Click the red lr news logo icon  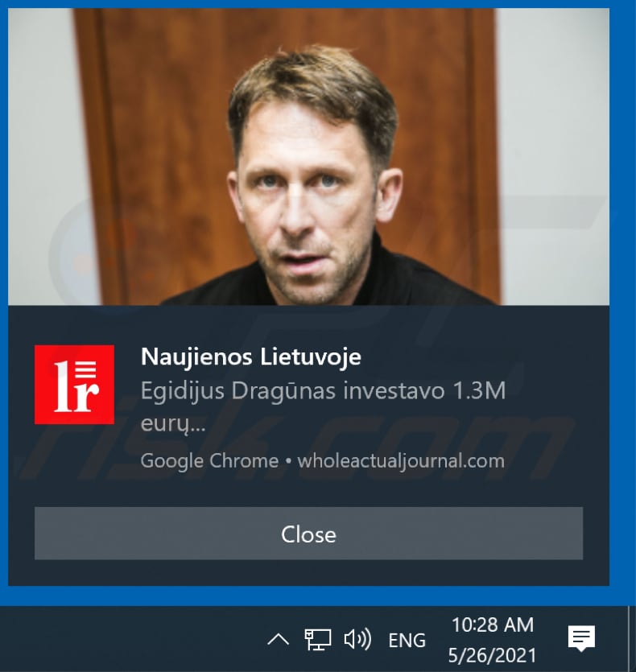click(74, 385)
